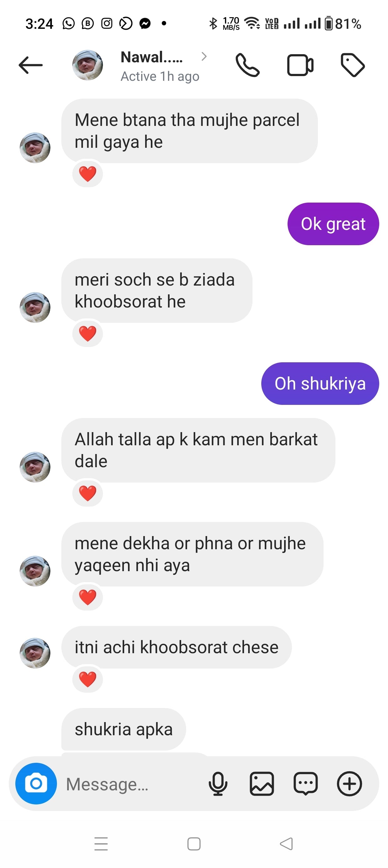Tap the microphone to record a voice message
Image resolution: width=388 pixels, height=868 pixels.
(218, 783)
